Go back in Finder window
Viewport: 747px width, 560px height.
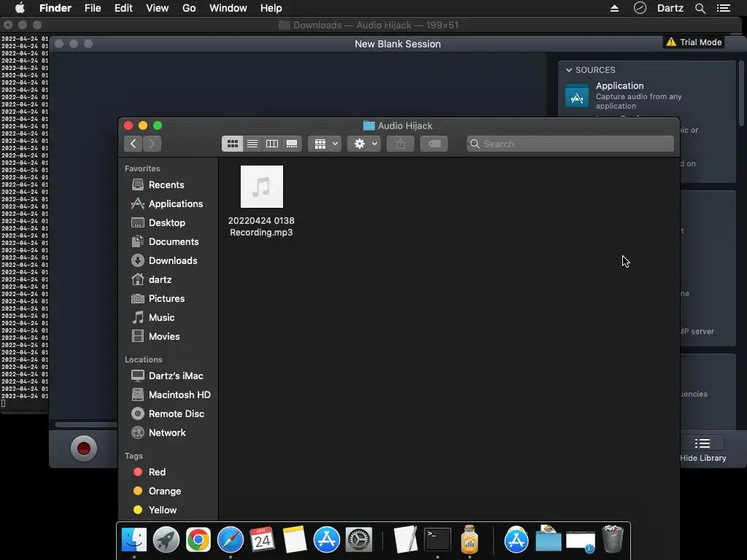[133, 144]
